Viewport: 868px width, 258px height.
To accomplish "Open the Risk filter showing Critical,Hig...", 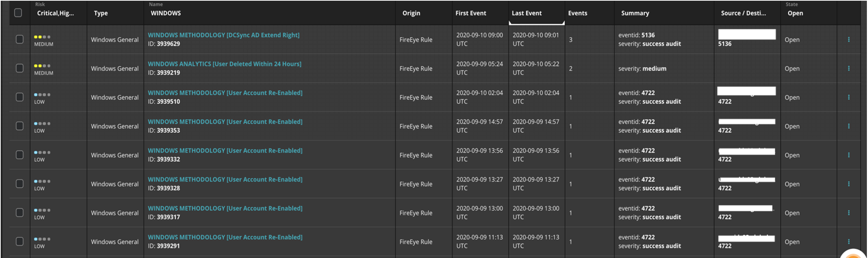I will 55,13.
